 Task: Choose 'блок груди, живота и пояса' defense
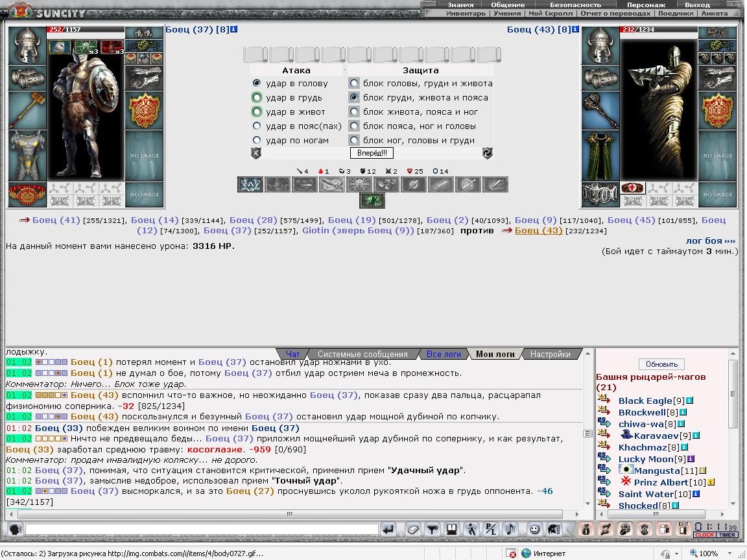354,98
